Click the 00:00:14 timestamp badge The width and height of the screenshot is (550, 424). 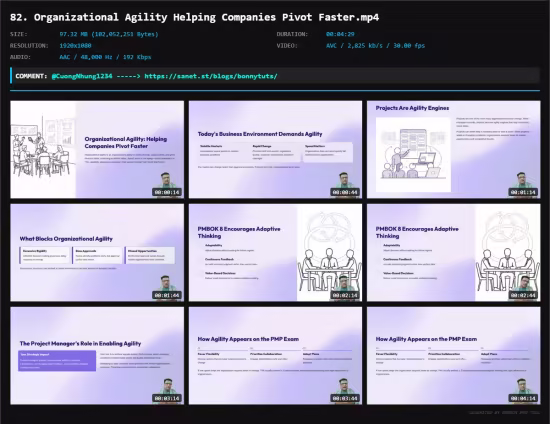click(167, 192)
